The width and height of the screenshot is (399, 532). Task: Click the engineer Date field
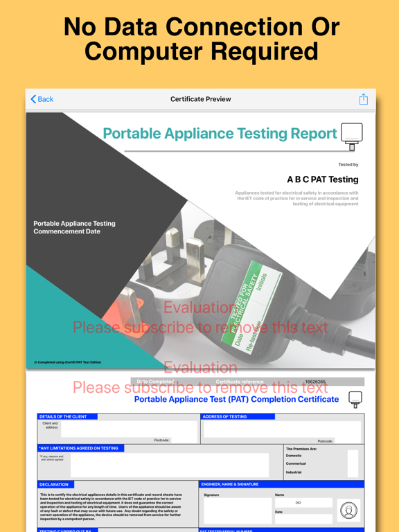(x=303, y=519)
